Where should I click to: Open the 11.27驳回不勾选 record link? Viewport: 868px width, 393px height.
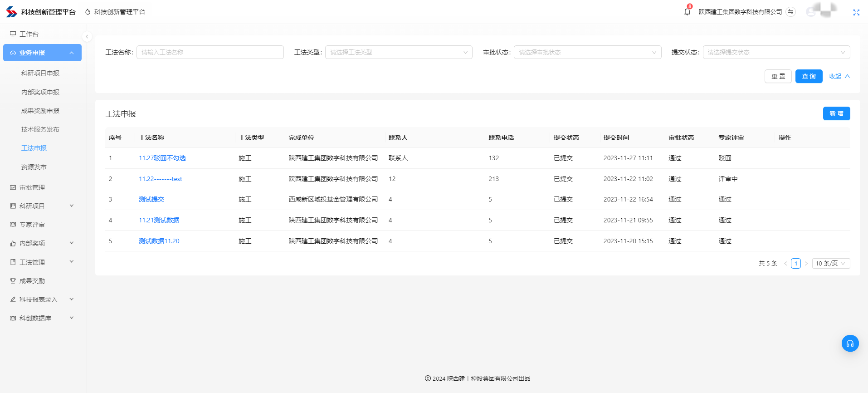click(x=162, y=158)
